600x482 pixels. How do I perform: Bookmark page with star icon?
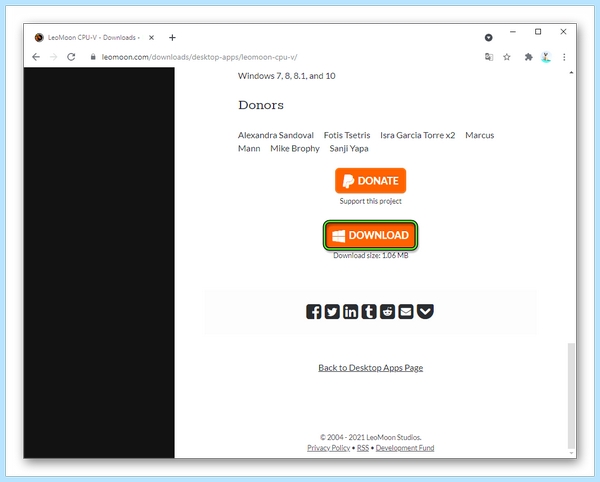pyautogui.click(x=507, y=57)
